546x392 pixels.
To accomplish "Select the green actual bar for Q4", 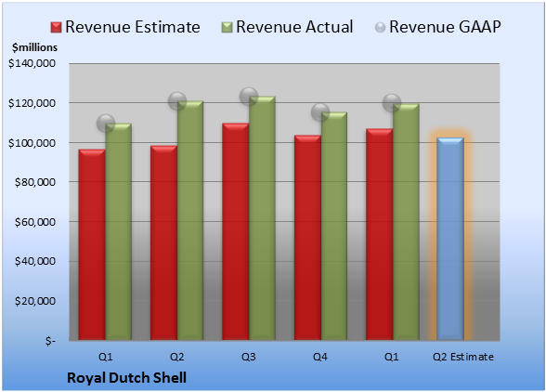I will [334, 226].
